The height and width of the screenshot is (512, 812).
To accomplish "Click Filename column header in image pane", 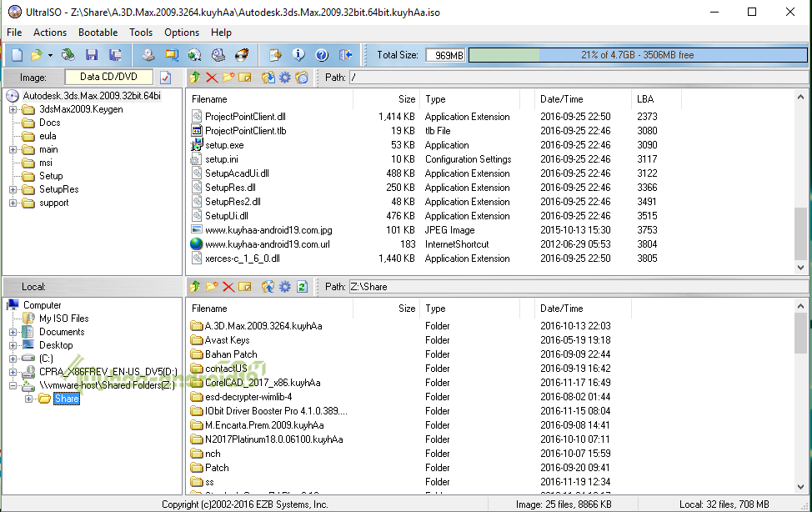I will (270, 99).
